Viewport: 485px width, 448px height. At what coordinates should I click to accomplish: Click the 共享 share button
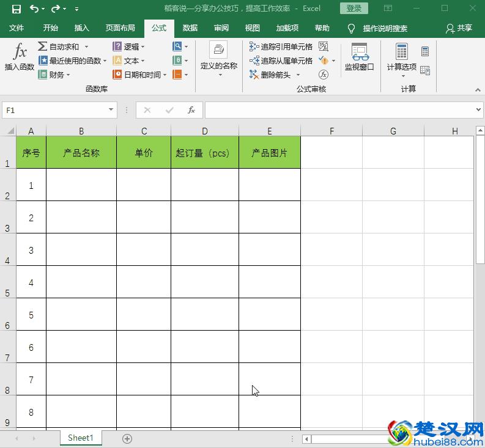point(459,28)
